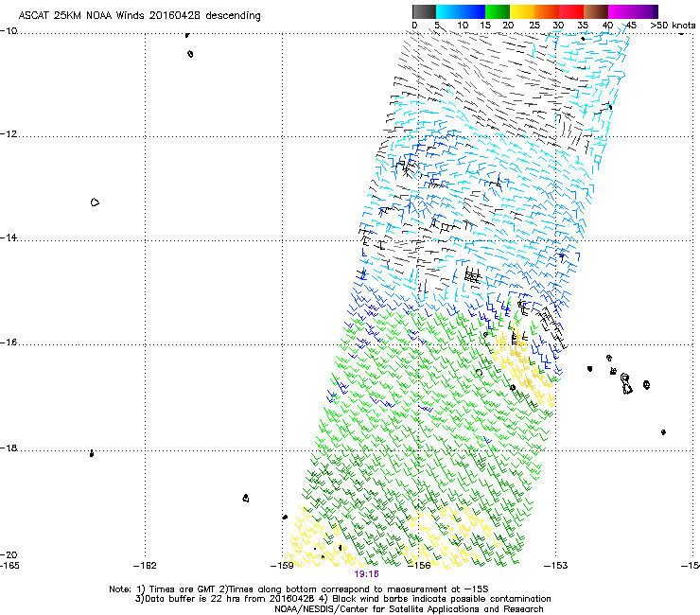Click the largest island outline east of -153
The height and width of the screenshot is (615, 700).
pyautogui.click(x=626, y=384)
